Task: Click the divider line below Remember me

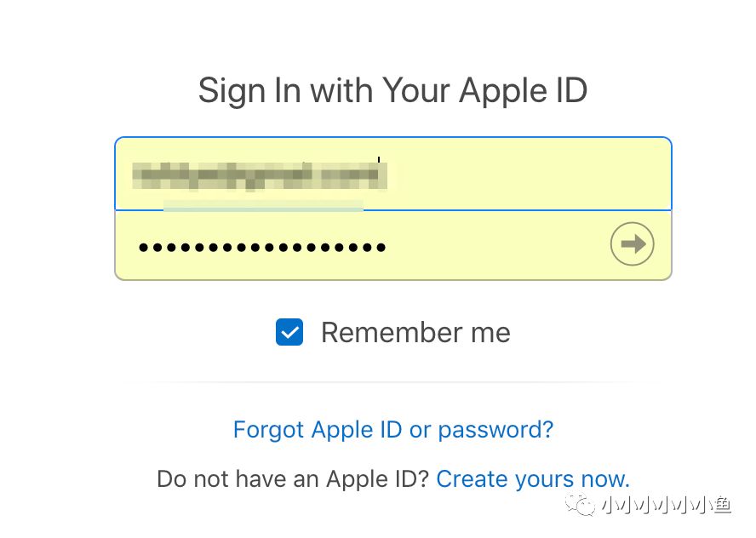Action: (x=392, y=382)
